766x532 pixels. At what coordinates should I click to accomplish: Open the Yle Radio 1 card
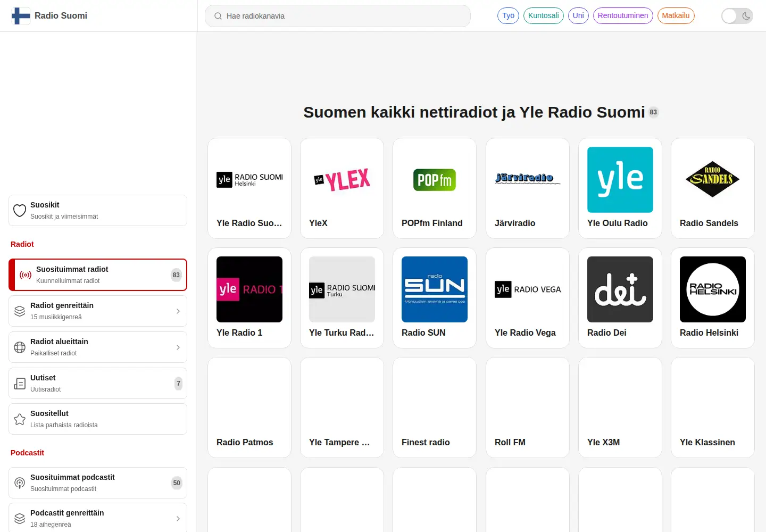coord(249,298)
